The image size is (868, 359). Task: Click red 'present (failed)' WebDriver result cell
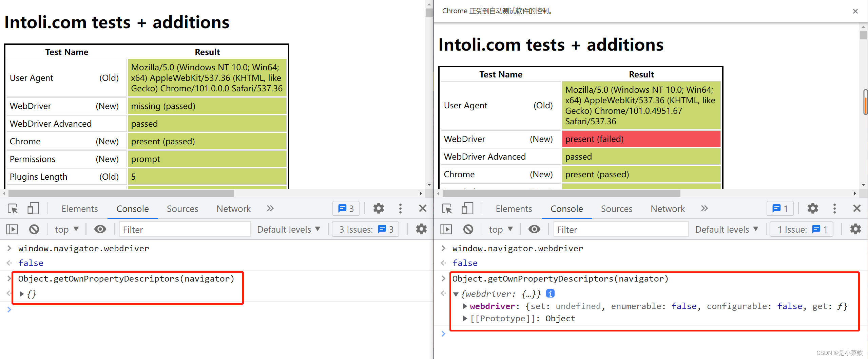[x=641, y=139]
